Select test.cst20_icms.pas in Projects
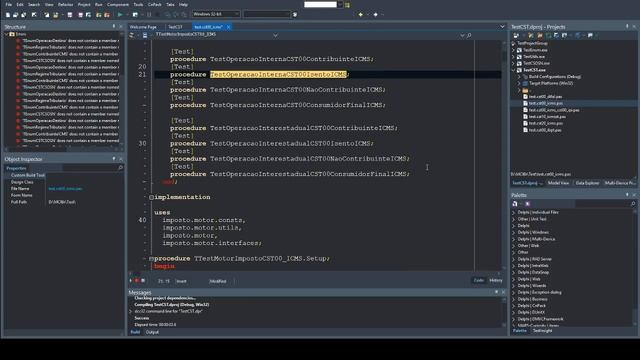Viewport: 640px width, 360px height. [546, 123]
